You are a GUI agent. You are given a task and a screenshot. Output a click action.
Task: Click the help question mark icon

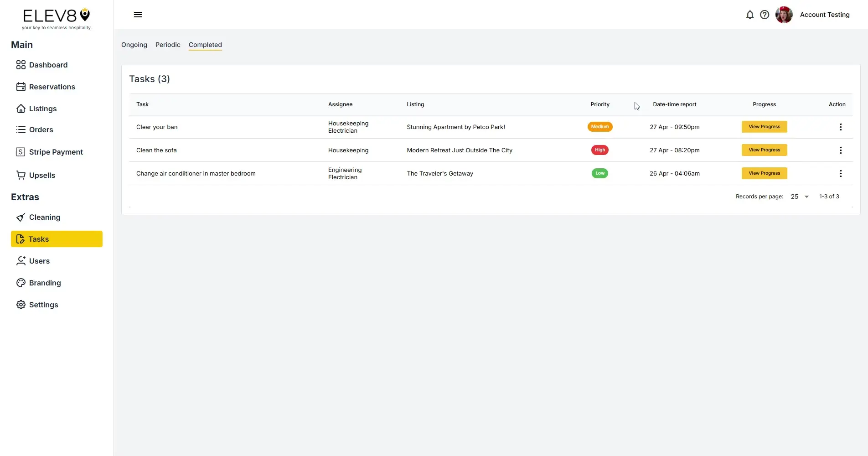coord(765,15)
